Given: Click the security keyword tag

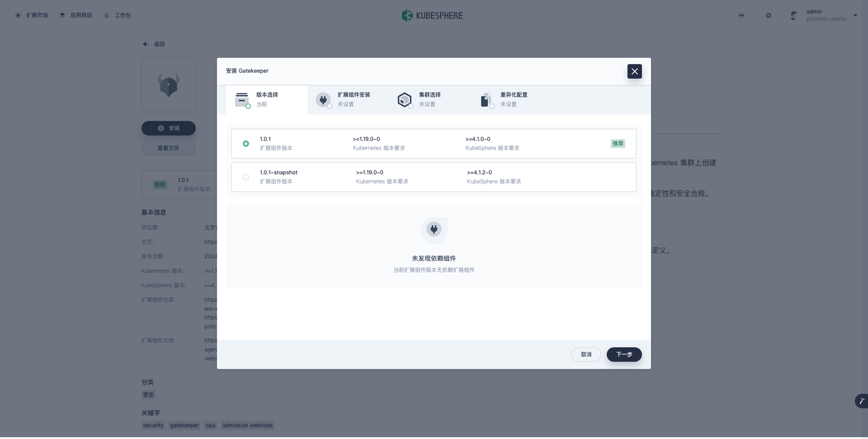Looking at the screenshot, I should (153, 425).
